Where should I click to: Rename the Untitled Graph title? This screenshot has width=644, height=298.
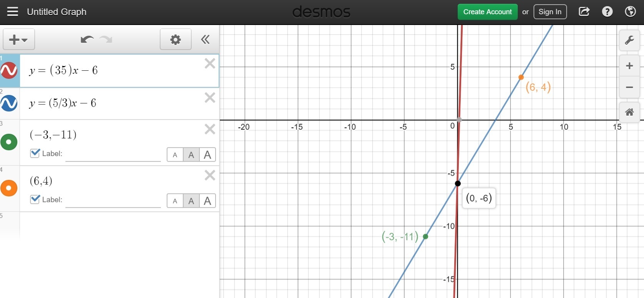coord(57,12)
